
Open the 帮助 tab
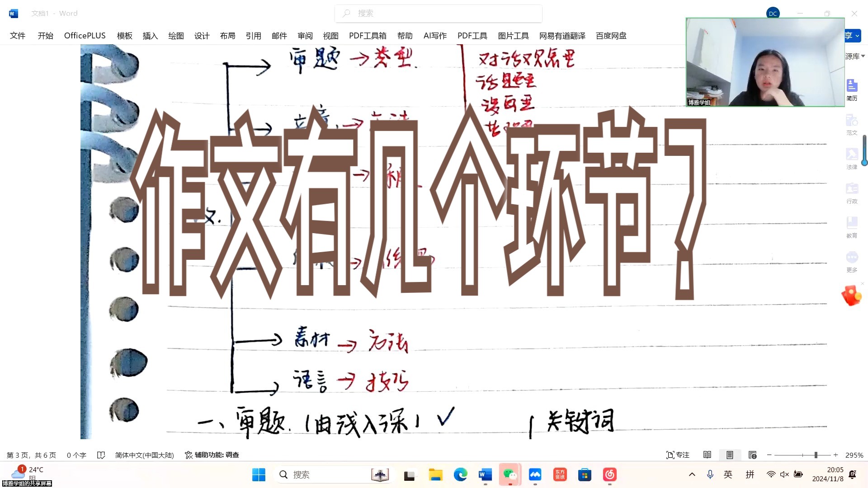[x=405, y=36]
